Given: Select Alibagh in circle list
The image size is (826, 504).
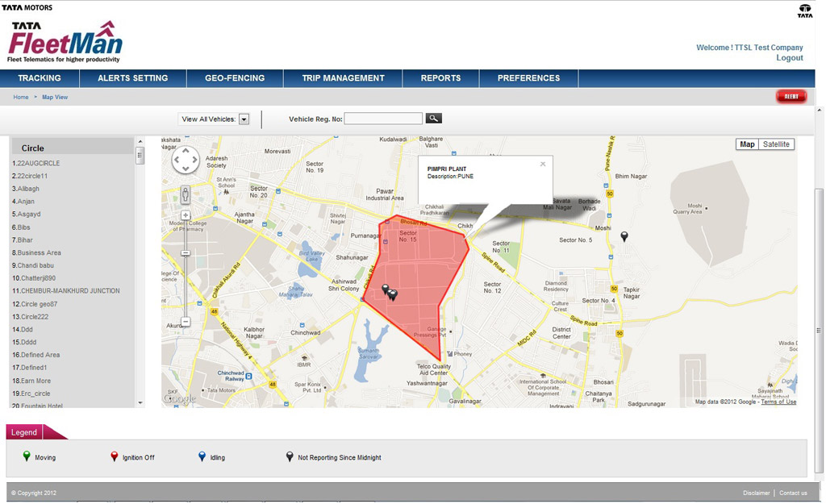Looking at the screenshot, I should coord(25,189).
